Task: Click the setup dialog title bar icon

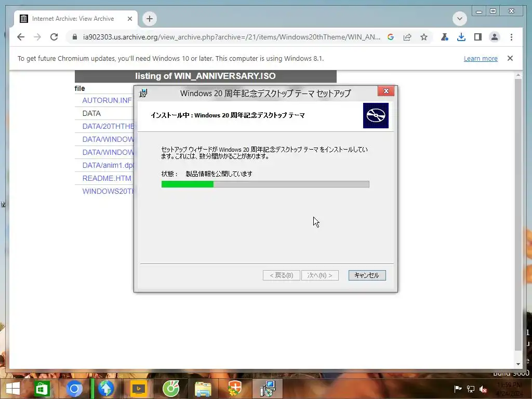Action: pyautogui.click(x=143, y=93)
